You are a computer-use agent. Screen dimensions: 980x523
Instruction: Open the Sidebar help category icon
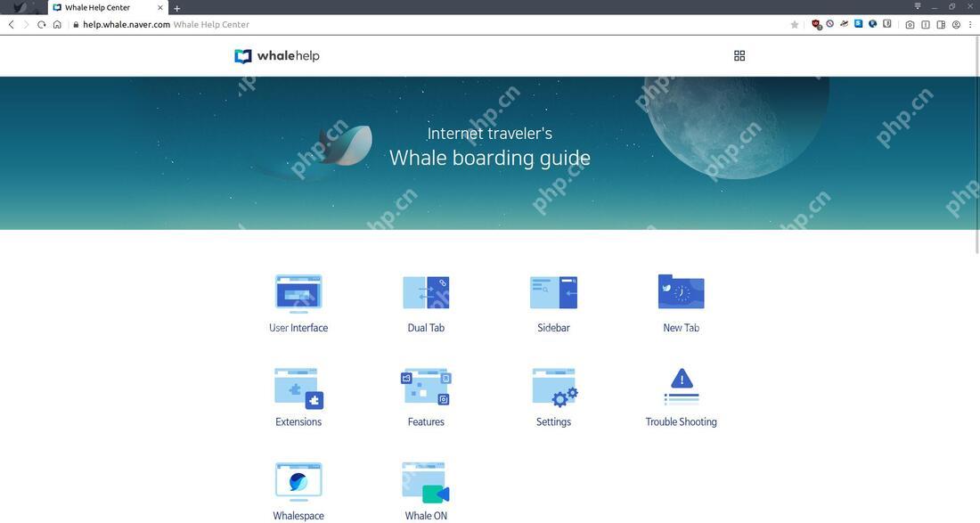click(554, 292)
